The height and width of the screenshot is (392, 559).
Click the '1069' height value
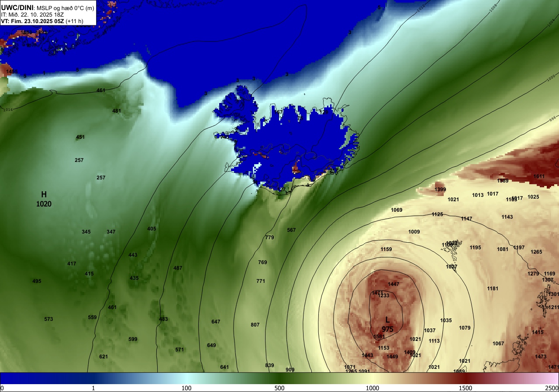coord(397,210)
